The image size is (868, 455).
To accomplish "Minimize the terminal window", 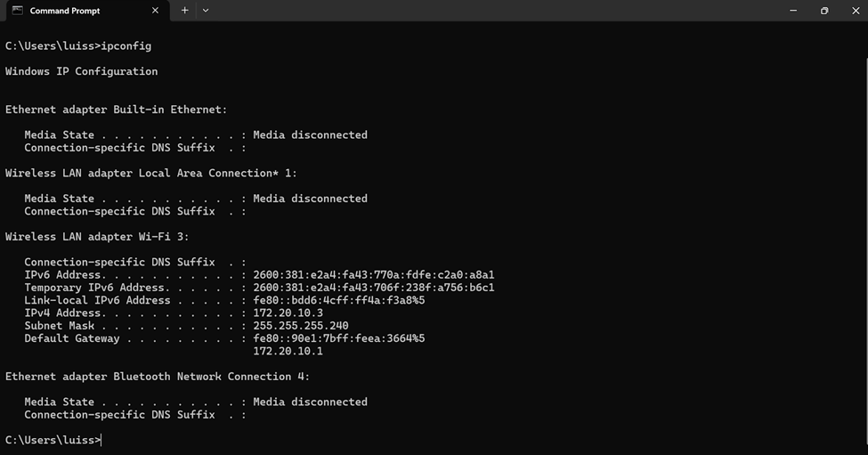I will pos(793,11).
